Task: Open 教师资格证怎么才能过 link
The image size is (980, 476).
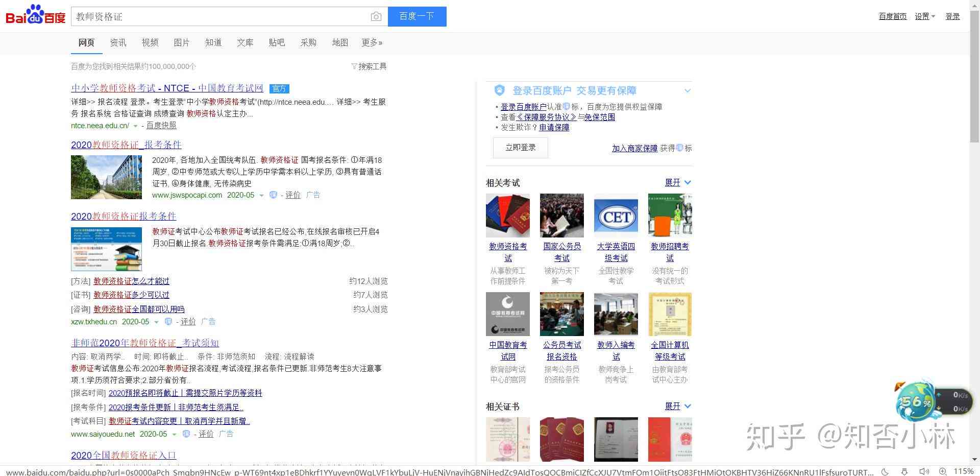Action: pos(131,281)
